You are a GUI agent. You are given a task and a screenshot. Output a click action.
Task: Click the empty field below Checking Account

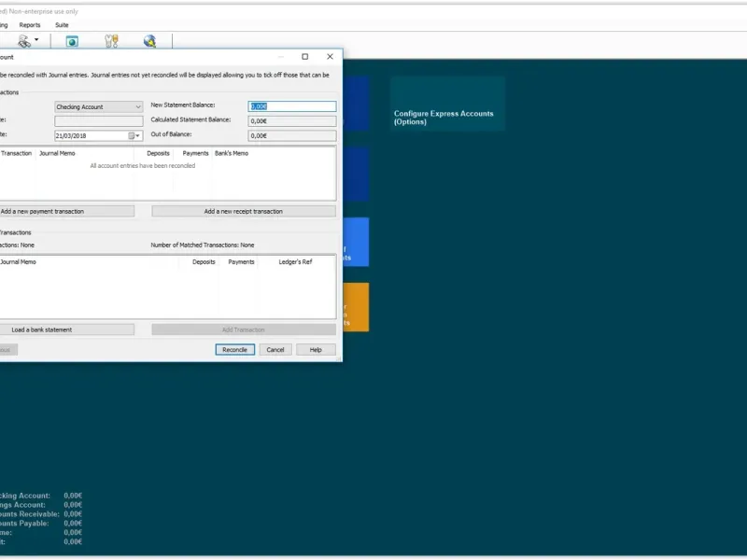point(99,121)
